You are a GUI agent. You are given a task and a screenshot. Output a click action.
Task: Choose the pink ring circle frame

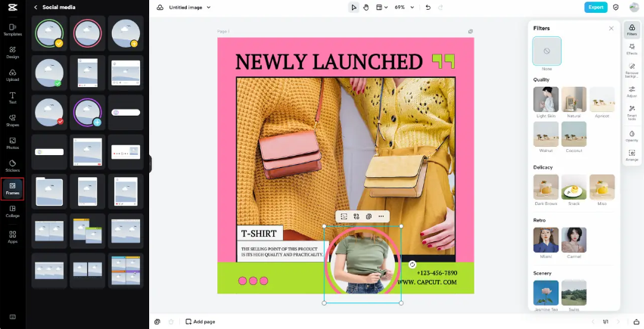(x=88, y=33)
